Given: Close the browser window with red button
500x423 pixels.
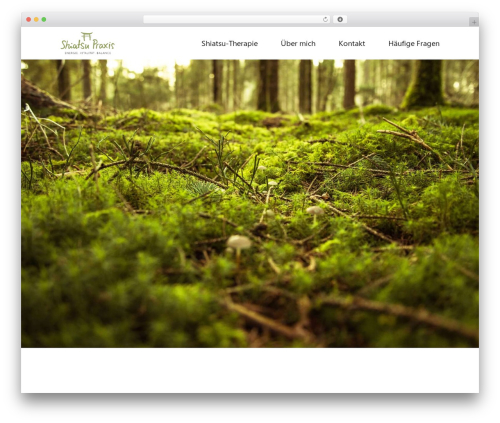Looking at the screenshot, I should (29, 20).
